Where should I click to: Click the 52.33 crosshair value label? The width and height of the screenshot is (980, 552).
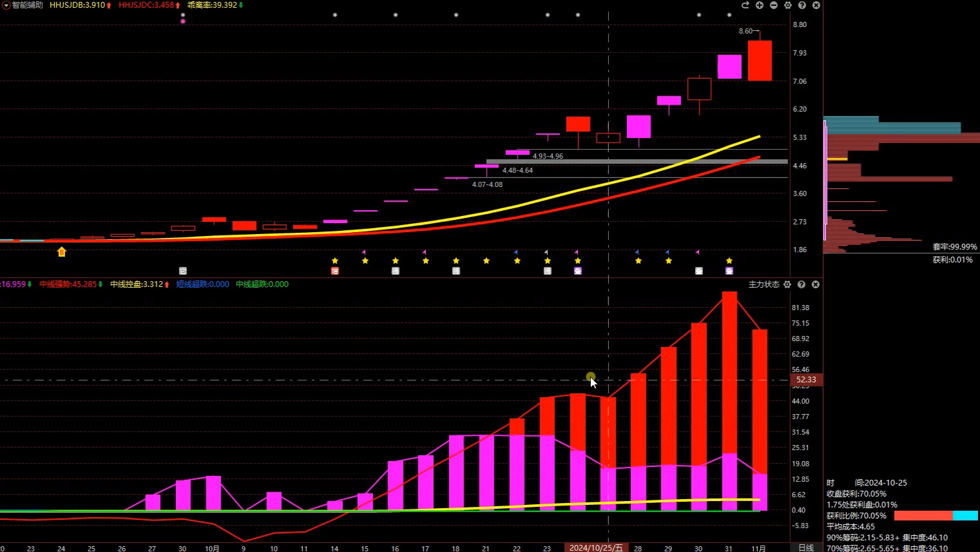[807, 380]
